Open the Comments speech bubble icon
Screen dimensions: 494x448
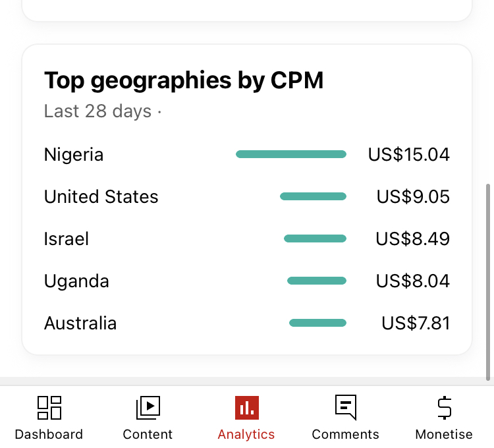point(346,408)
